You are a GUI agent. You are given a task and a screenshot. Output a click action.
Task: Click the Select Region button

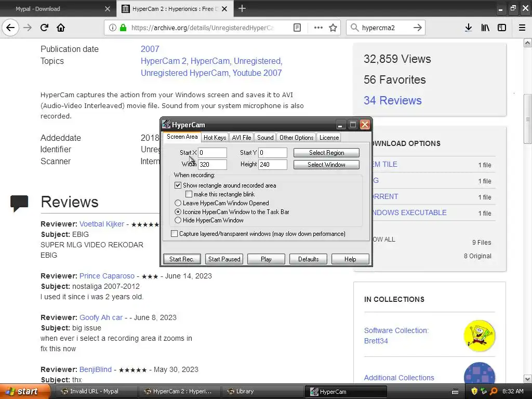(326, 153)
